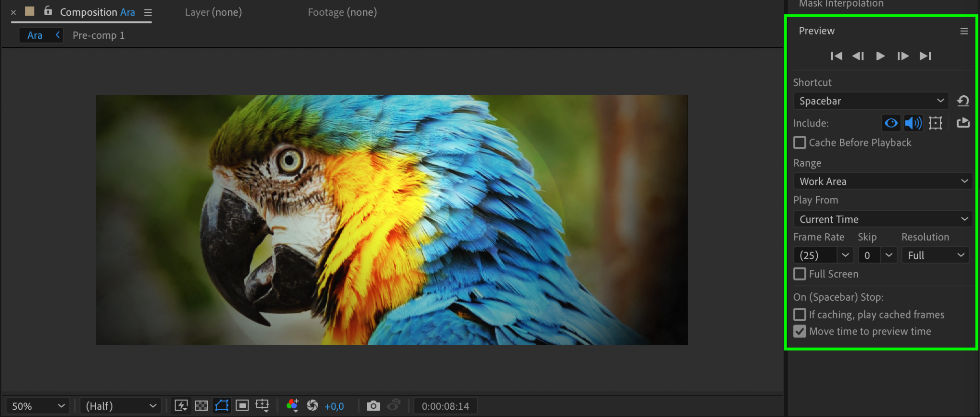Open the Preview panel hamburger menu

click(964, 31)
